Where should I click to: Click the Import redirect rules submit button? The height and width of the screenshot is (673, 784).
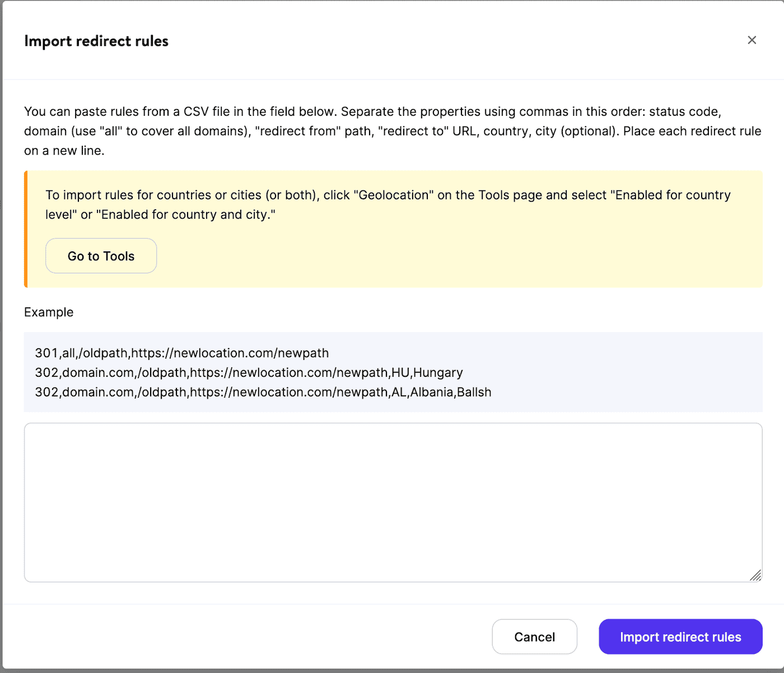tap(680, 637)
